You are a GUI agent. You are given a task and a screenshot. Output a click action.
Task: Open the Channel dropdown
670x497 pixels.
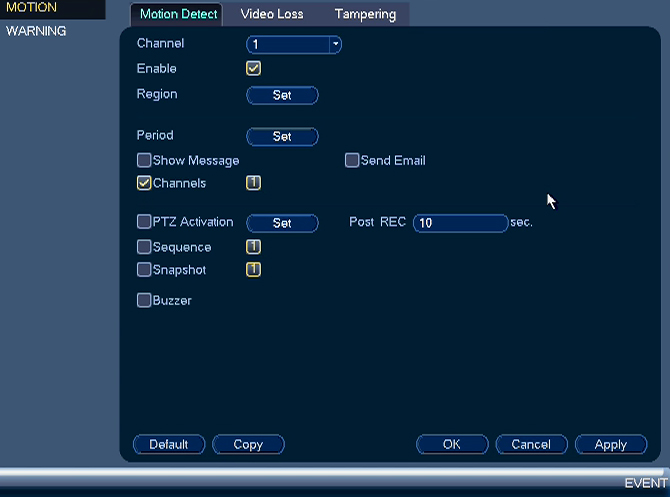[x=294, y=44]
